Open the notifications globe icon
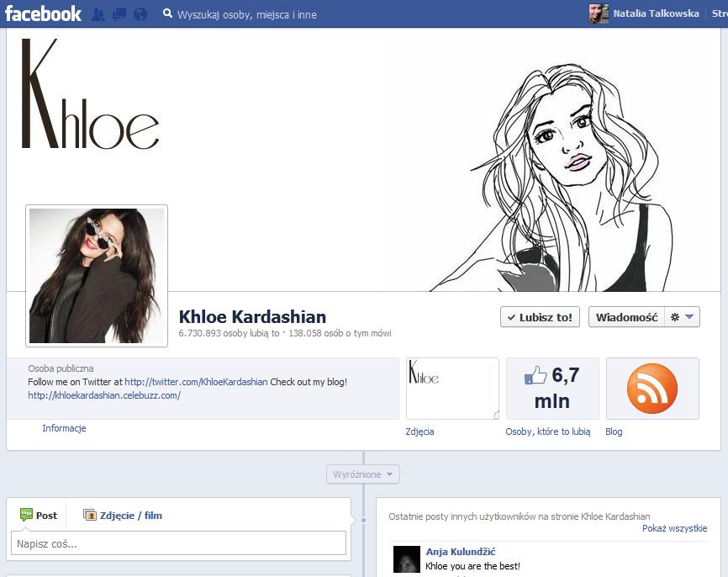The width and height of the screenshot is (728, 577). coord(140,14)
